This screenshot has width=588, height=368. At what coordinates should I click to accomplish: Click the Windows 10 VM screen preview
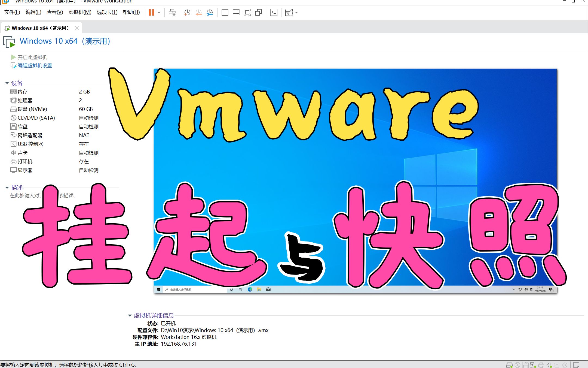coord(355,181)
